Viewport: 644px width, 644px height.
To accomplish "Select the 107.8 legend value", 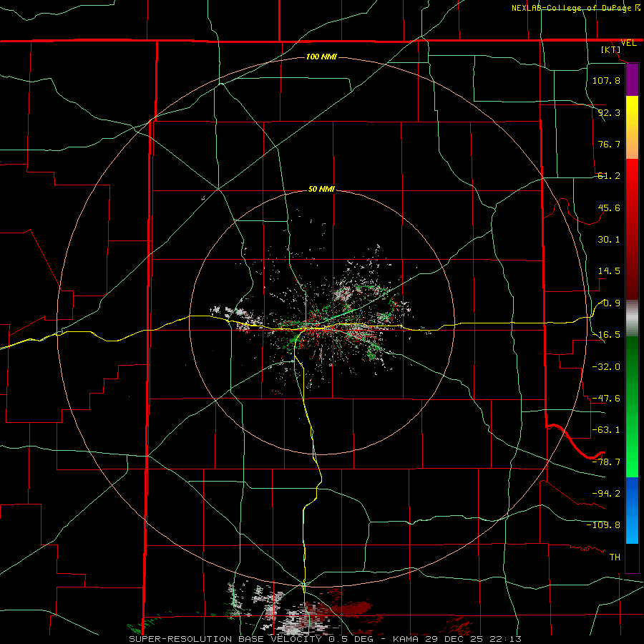I will click(606, 80).
